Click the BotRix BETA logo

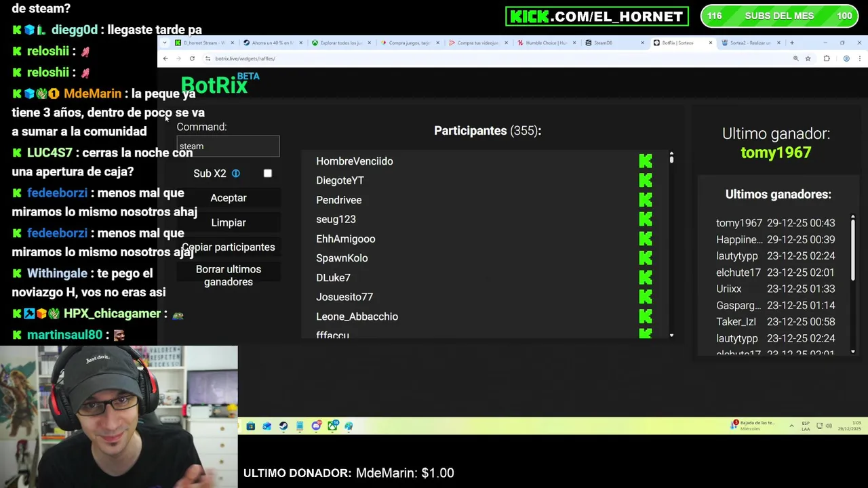[x=220, y=84]
